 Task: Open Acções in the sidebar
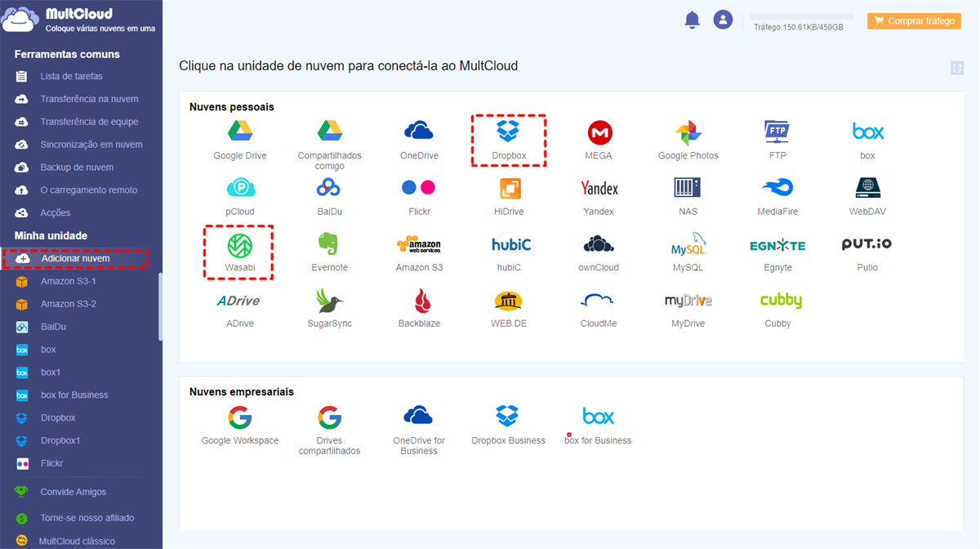click(x=56, y=213)
